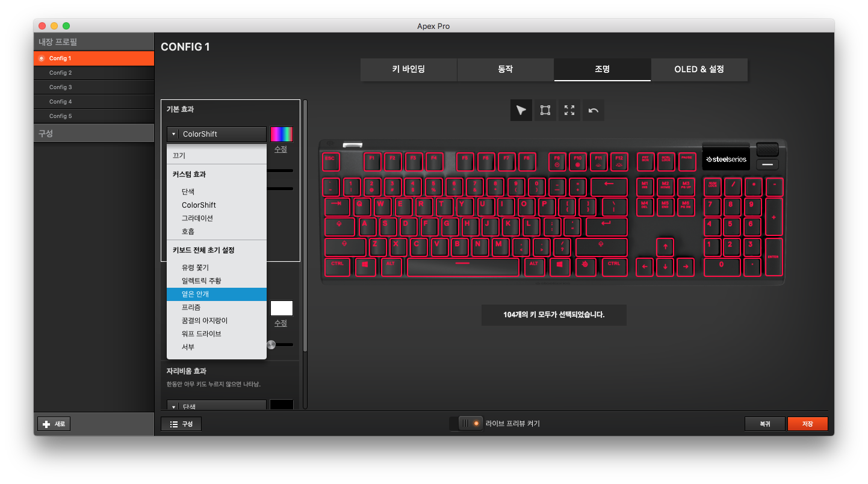This screenshot has width=868, height=484.
Task: Choose 그라데이션 gradient effect
Action: [x=217, y=219]
